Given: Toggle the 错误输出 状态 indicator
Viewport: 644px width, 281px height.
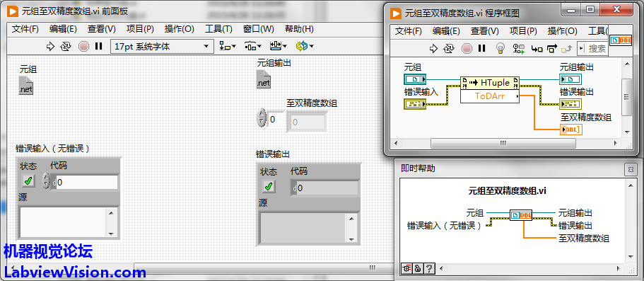Looking at the screenshot, I should tap(269, 186).
